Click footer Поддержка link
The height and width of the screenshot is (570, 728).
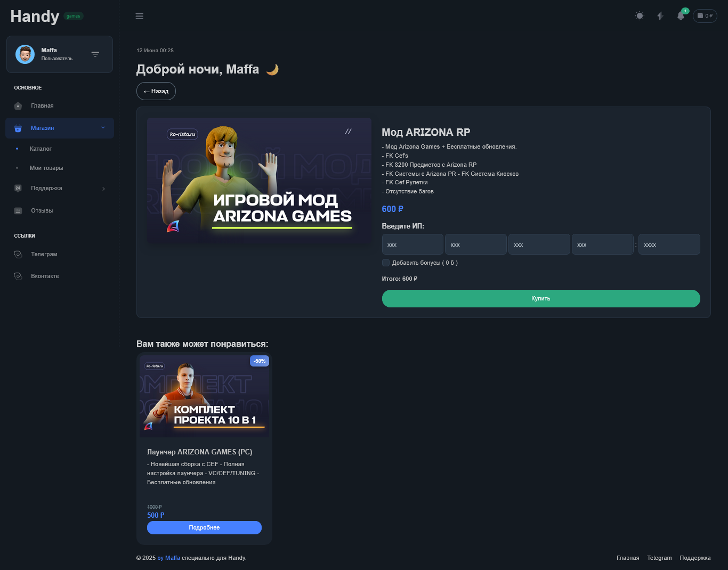[695, 558]
